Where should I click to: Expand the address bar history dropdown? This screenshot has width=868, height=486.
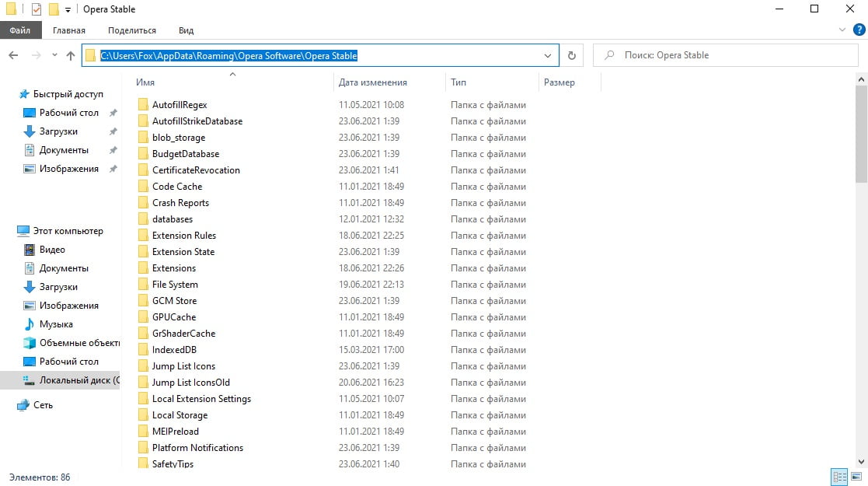tap(548, 55)
